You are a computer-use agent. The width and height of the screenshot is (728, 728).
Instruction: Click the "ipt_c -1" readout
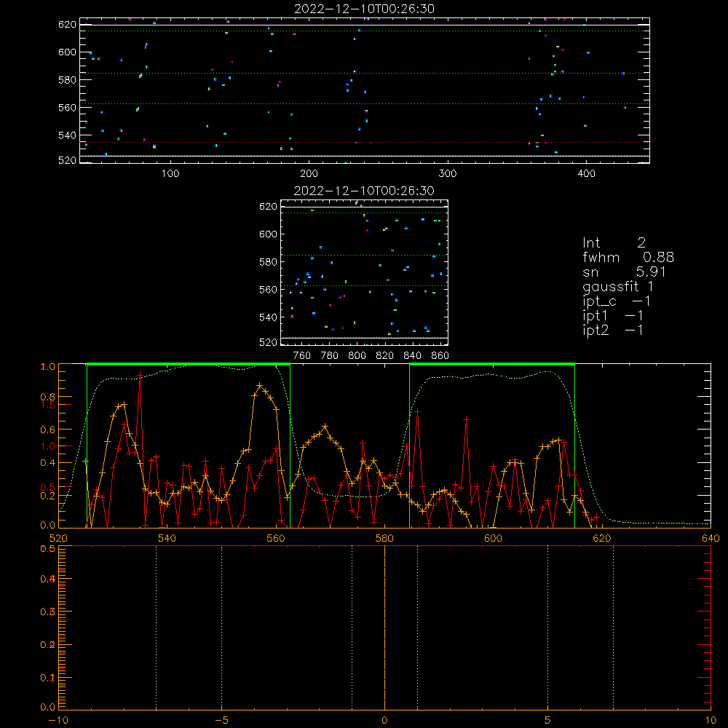click(x=617, y=301)
